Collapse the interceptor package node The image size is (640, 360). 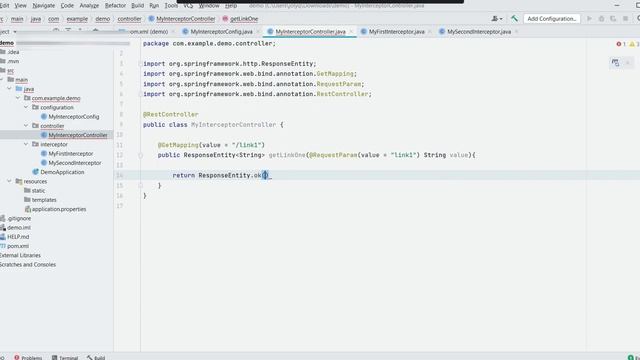26,144
